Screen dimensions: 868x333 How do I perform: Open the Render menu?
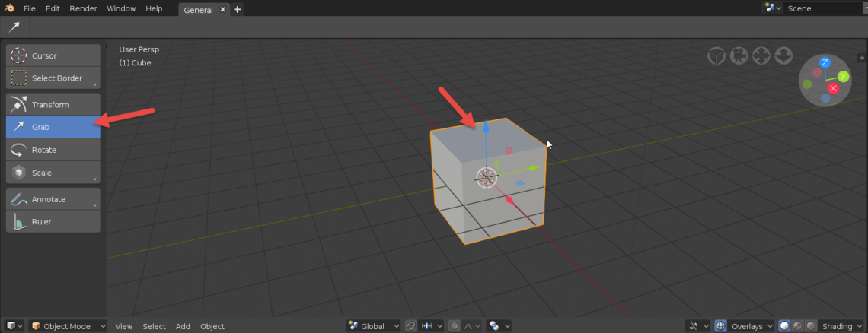(83, 8)
